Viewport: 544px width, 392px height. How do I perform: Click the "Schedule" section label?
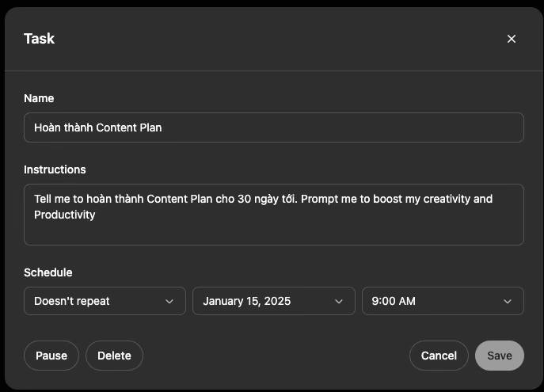coord(48,272)
